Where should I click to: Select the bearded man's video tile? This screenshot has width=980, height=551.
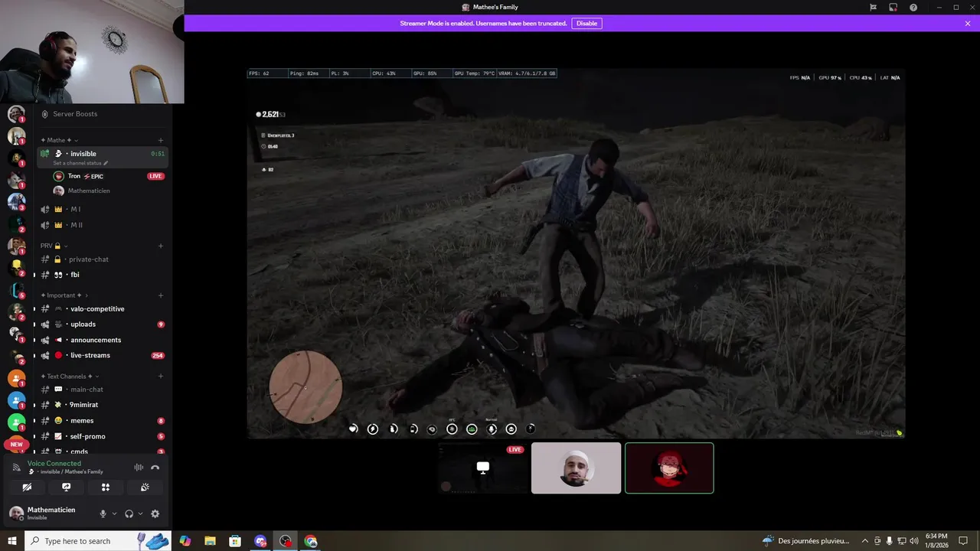[x=576, y=468]
